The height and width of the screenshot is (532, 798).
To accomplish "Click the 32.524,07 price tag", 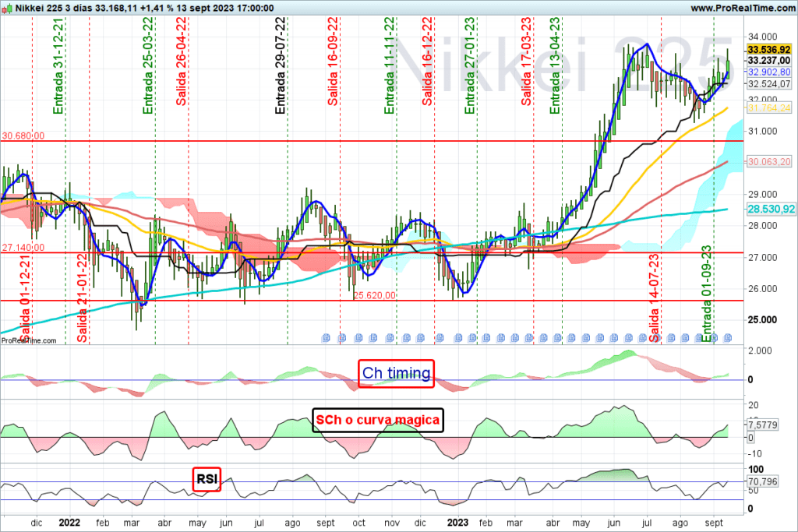I will [769, 84].
